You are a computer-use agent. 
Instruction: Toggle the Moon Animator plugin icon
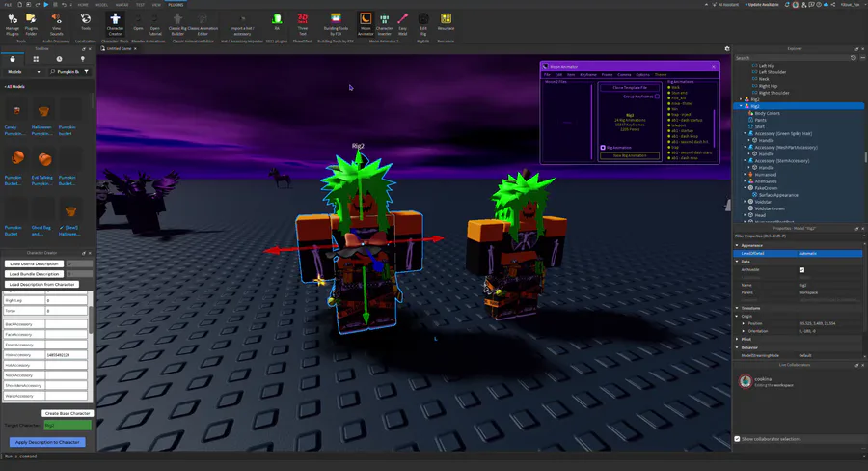(x=366, y=24)
